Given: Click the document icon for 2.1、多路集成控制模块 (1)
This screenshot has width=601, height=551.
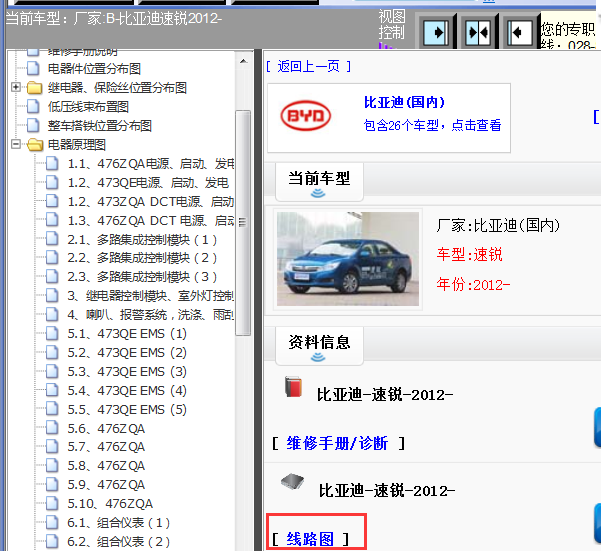Looking at the screenshot, I should (x=52, y=239).
